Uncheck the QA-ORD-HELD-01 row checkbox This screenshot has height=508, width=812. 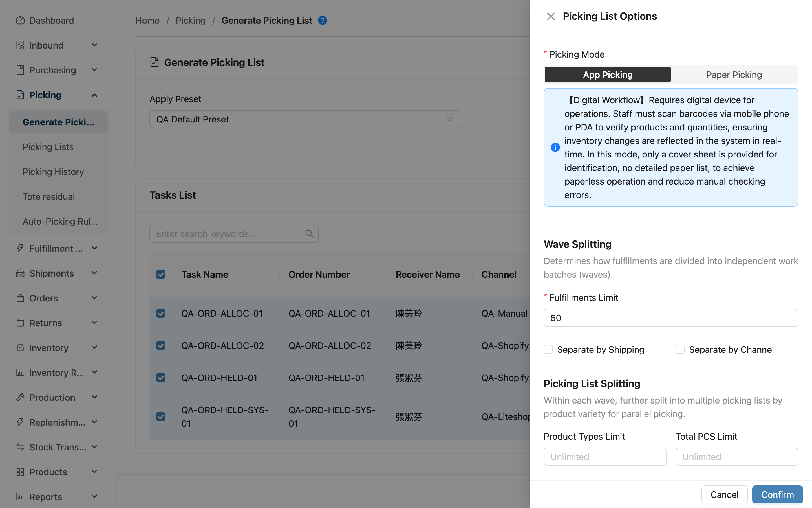point(161,378)
